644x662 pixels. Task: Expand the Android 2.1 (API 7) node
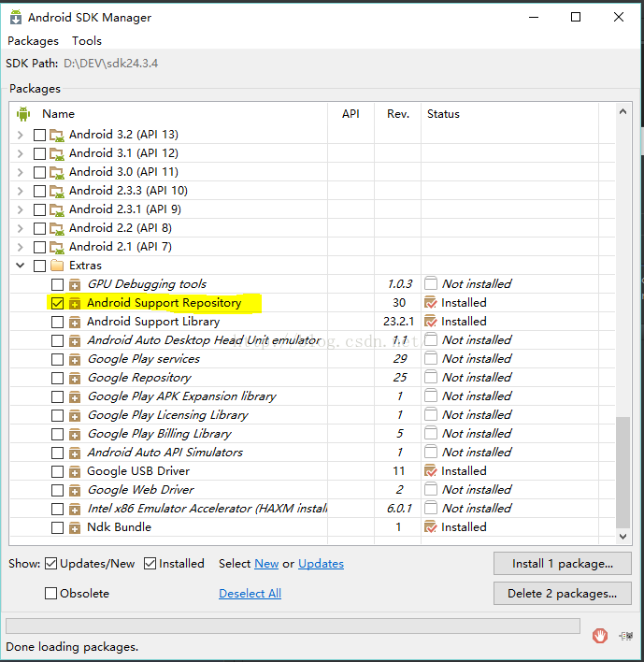point(20,247)
